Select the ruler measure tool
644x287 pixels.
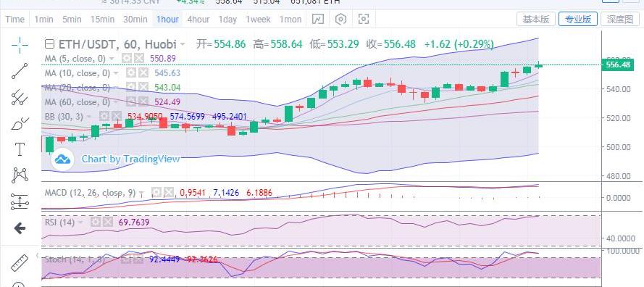tap(20, 263)
